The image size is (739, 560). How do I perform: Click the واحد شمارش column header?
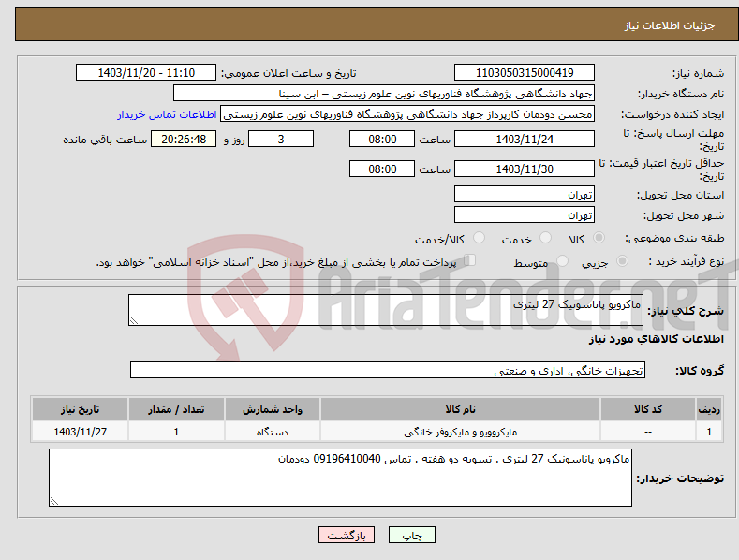[273, 409]
